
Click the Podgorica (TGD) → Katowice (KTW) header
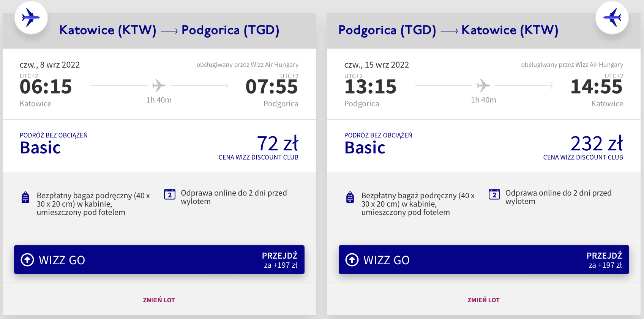448,30
